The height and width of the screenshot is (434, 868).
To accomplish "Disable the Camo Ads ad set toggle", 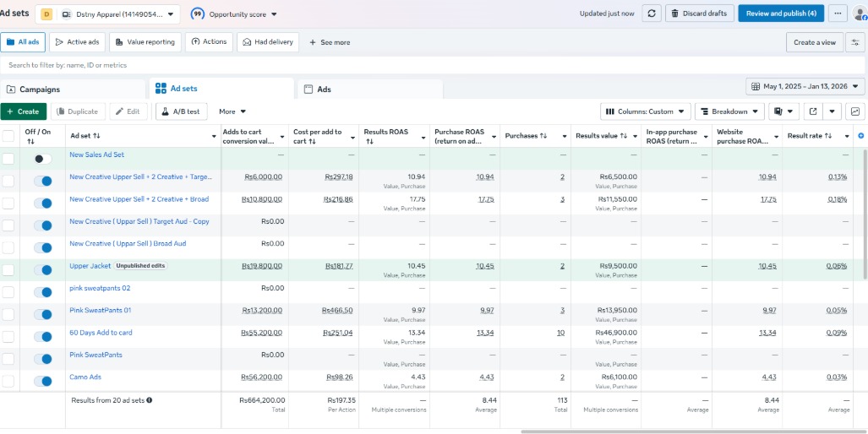I will point(42,381).
